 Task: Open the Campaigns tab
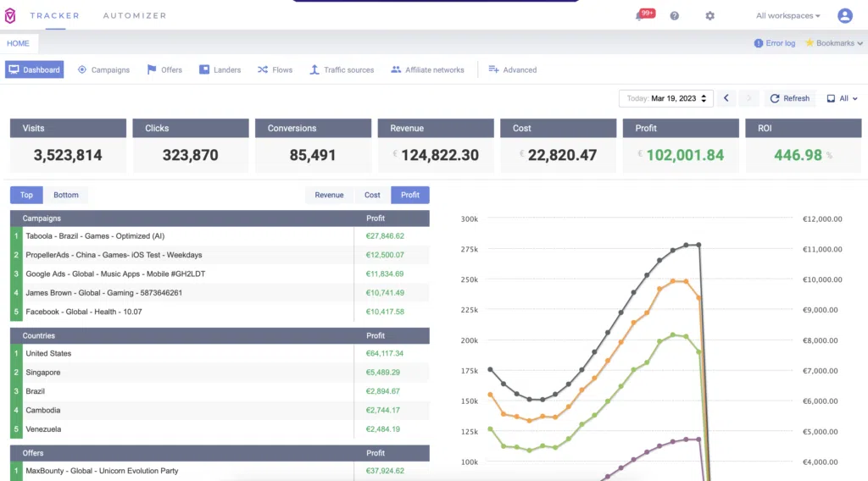[103, 69]
